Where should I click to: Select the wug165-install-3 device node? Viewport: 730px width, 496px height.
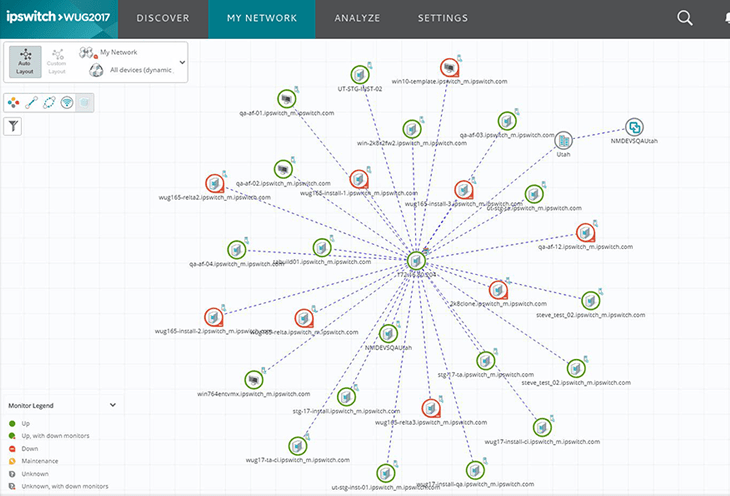464,190
